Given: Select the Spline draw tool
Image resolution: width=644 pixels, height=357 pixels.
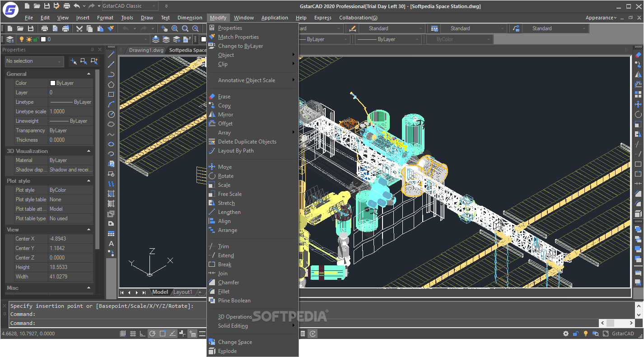Looking at the screenshot, I should click(111, 134).
